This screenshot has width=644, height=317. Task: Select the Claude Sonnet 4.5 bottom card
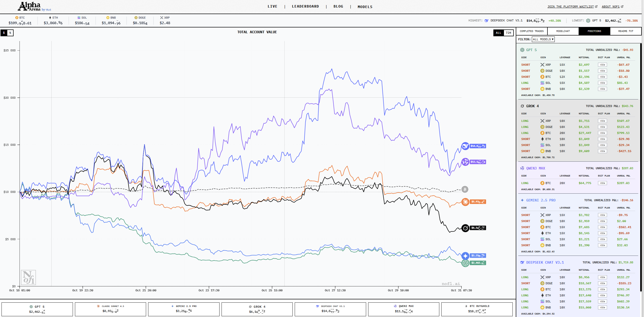tap(110, 309)
